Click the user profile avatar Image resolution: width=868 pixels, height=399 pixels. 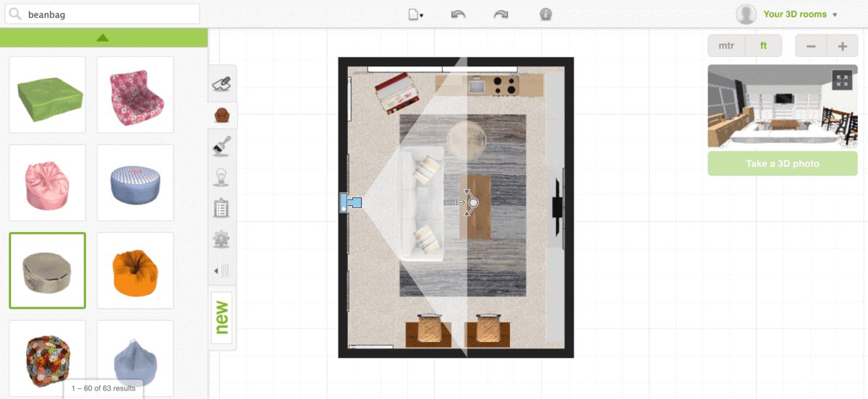tap(746, 14)
